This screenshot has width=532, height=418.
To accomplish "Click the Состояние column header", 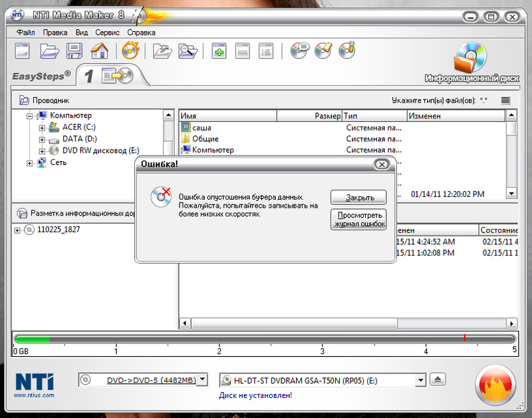I will pyautogui.click(x=498, y=230).
